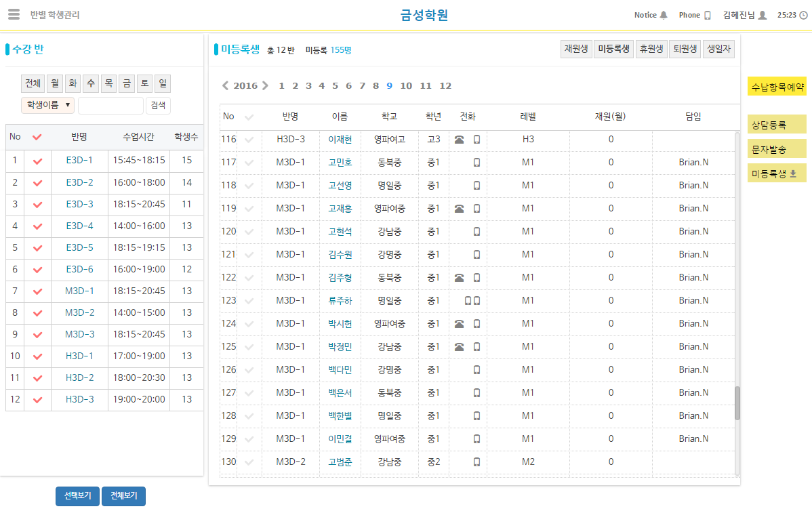Toggle the check mark for class M3D-2
This screenshot has width=812, height=513.
[37, 313]
